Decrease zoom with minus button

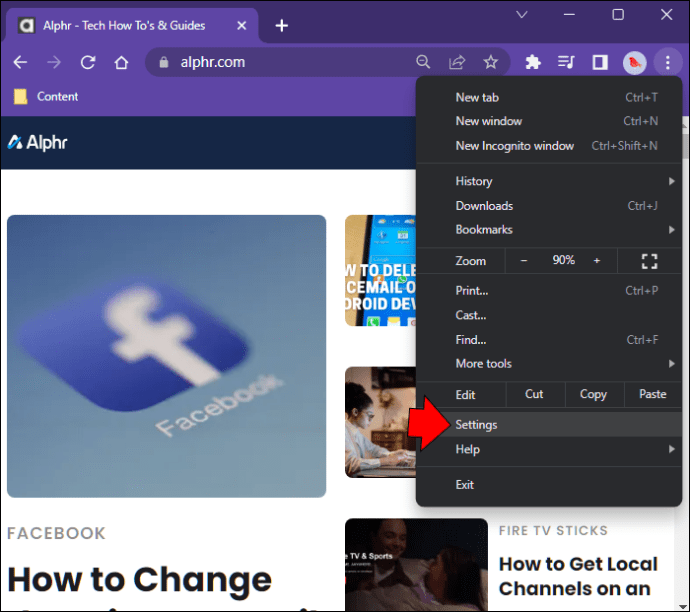point(524,260)
